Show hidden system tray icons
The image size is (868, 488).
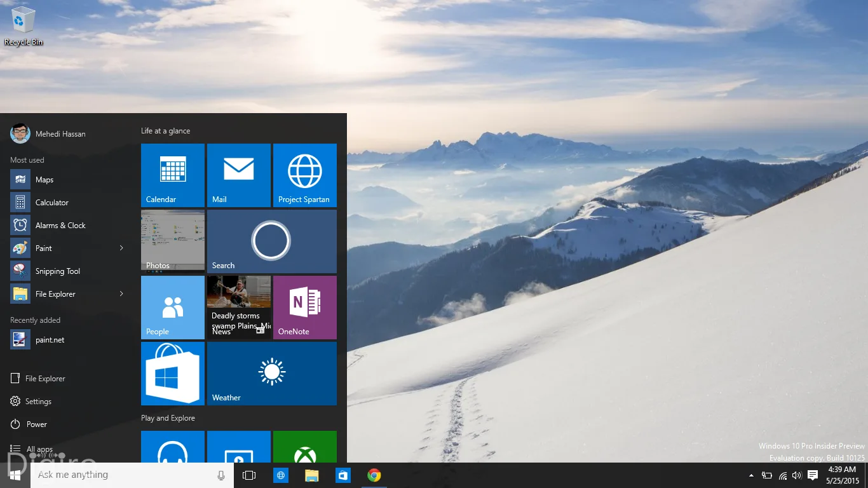point(752,475)
